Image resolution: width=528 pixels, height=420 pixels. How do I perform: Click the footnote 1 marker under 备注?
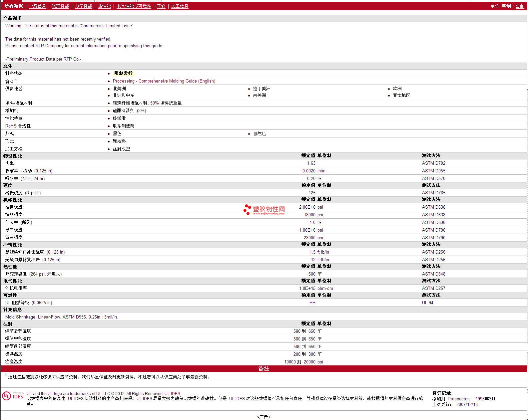(6, 375)
